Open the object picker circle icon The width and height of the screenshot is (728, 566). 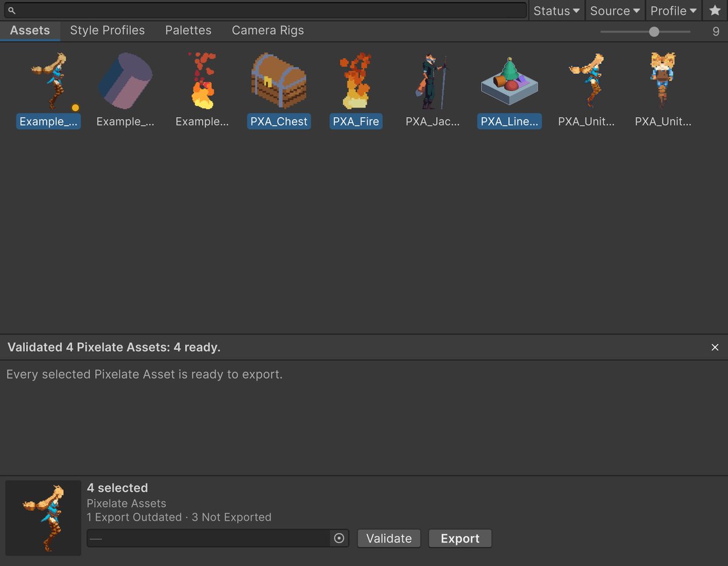pyautogui.click(x=339, y=539)
